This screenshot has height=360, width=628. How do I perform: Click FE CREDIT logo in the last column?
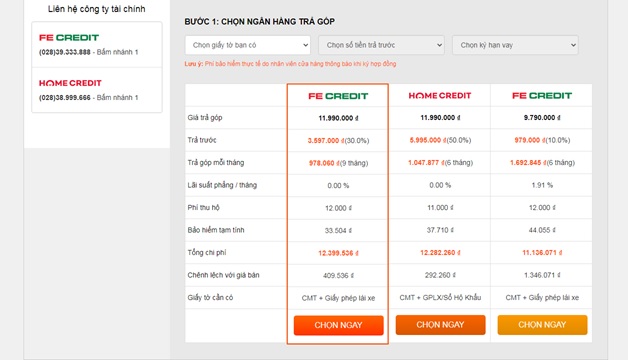point(542,96)
